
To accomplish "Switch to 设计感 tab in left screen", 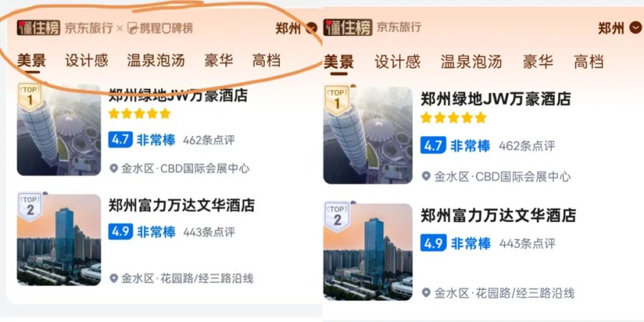I will (87, 61).
